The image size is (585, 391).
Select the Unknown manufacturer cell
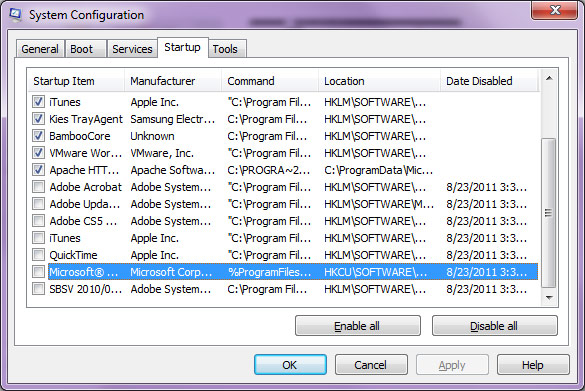(152, 136)
